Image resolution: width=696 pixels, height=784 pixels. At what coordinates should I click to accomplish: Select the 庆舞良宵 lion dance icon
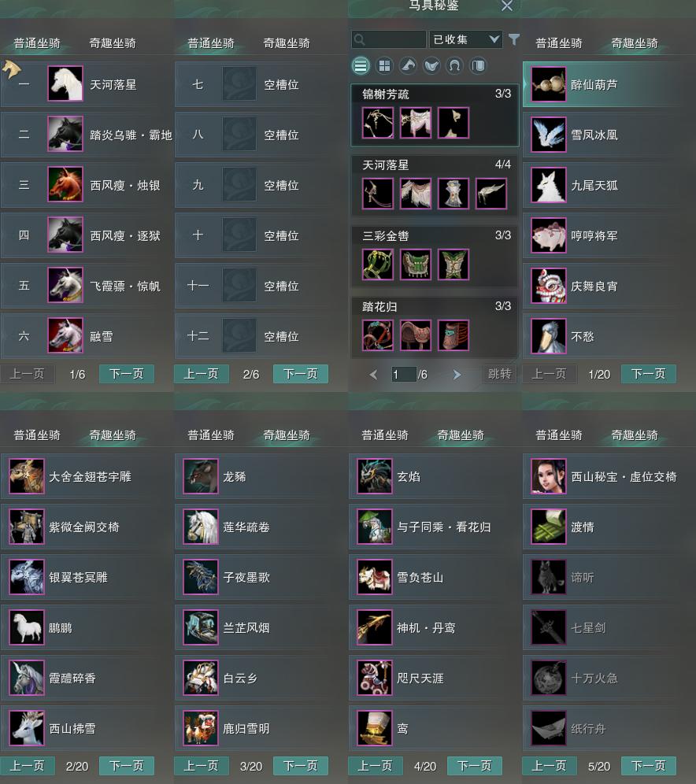click(x=549, y=286)
